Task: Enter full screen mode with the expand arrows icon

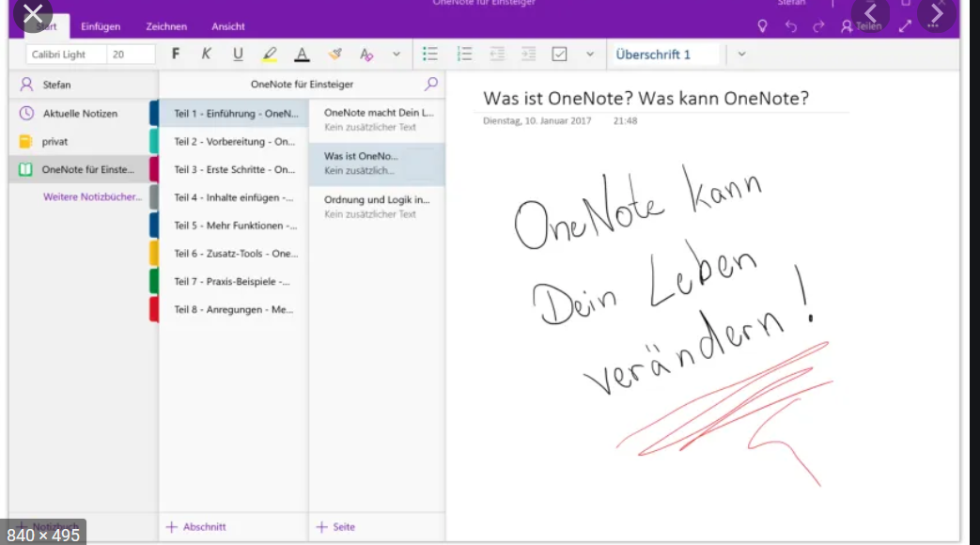Action: coord(905,26)
